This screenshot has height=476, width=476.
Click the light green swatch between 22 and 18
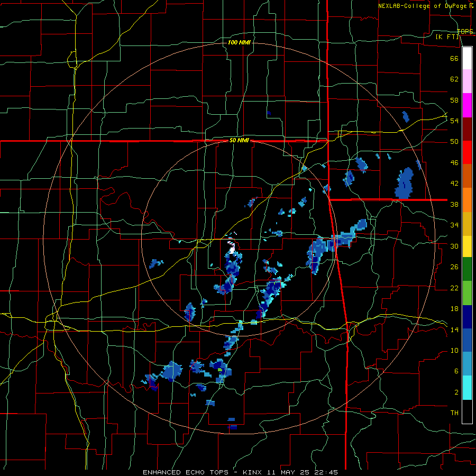click(x=467, y=293)
